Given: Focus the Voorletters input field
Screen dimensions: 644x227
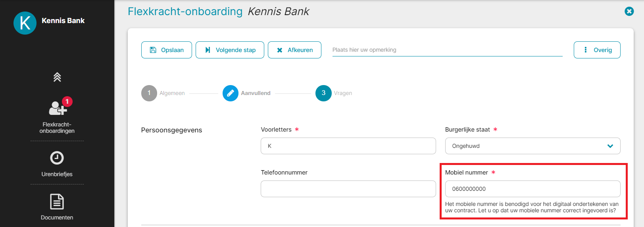Looking at the screenshot, I should (x=348, y=146).
